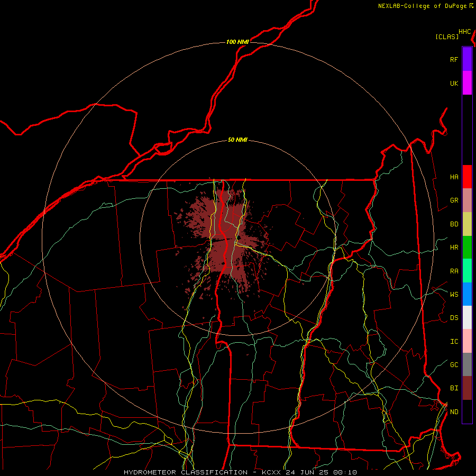Click the 'WS' legend label
This screenshot has height=476, width=476.
point(454,294)
